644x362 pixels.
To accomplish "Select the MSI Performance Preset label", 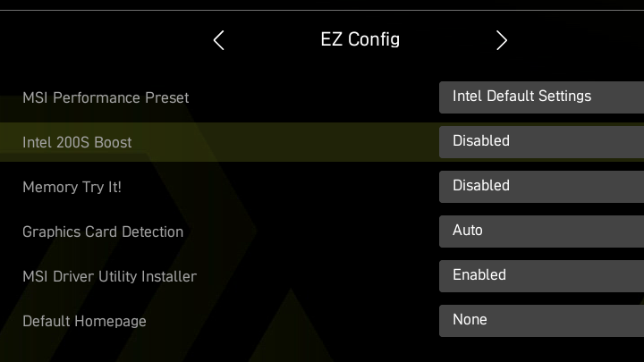I will (x=106, y=97).
